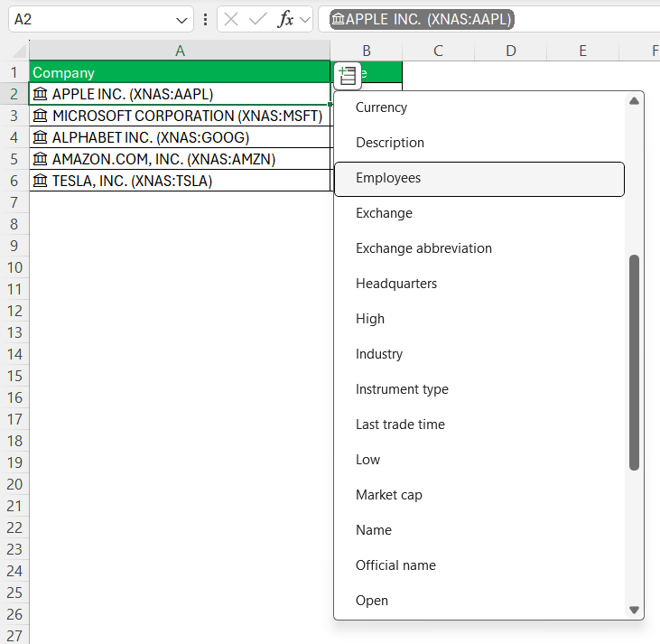660x644 pixels.
Task: Click the Insert Data field-picker icon
Action: (348, 76)
